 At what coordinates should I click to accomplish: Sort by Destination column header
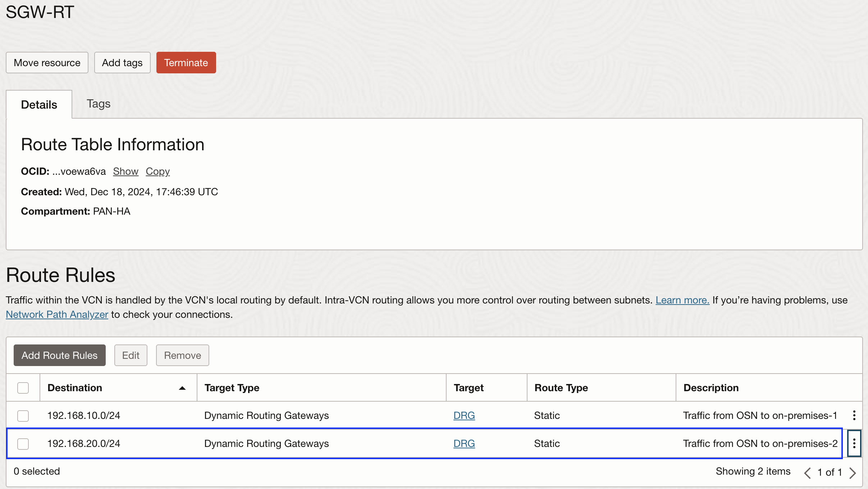coord(75,388)
